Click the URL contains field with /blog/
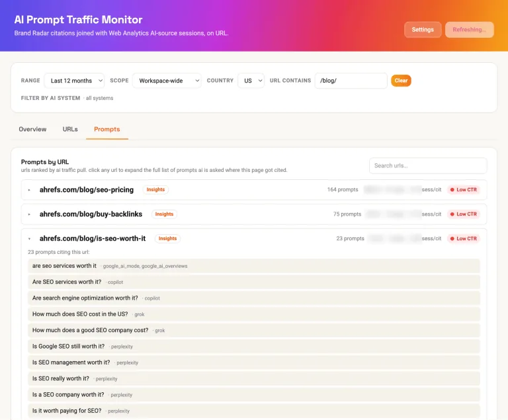 point(351,81)
